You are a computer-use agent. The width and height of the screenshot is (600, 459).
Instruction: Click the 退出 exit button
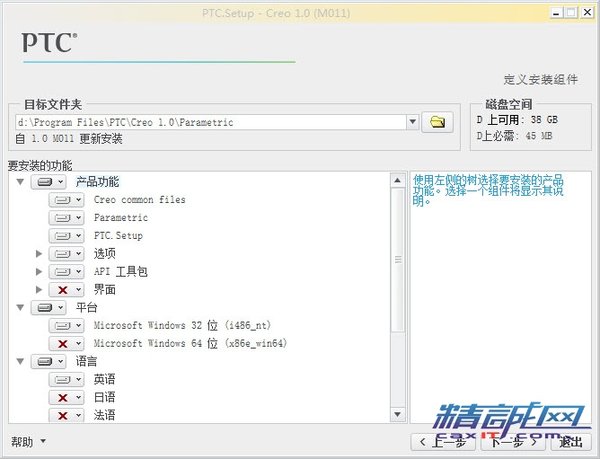[x=571, y=442]
